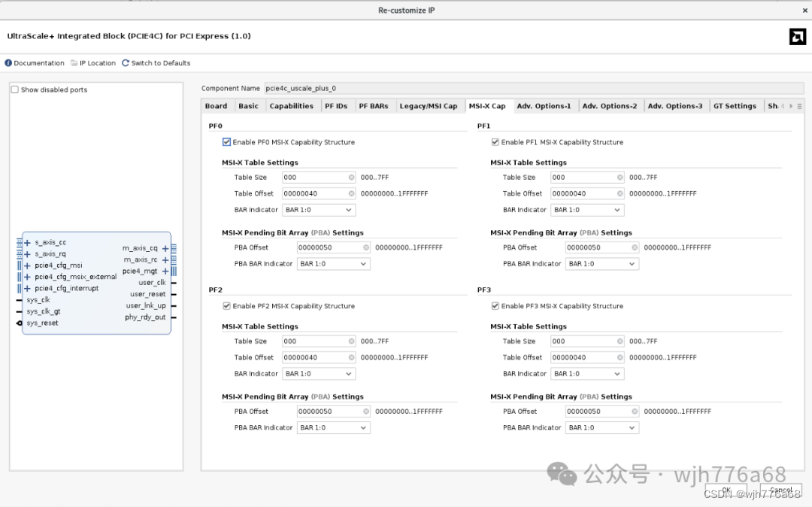812x507 pixels.
Task: Clear the PF2 Table Size field icon
Action: (x=352, y=342)
